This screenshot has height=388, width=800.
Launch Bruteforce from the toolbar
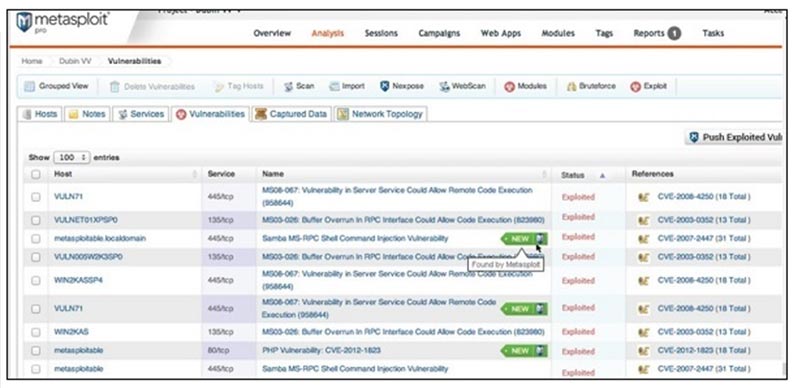[x=591, y=86]
